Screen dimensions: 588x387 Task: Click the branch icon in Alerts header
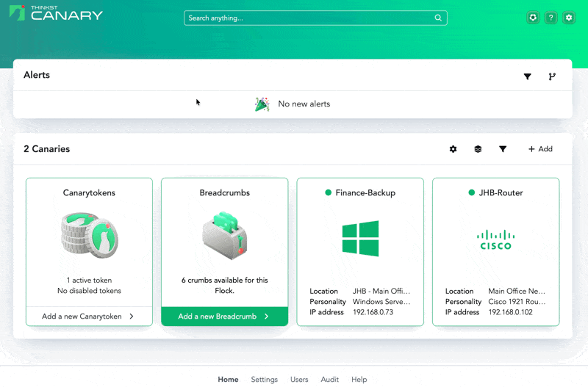552,76
